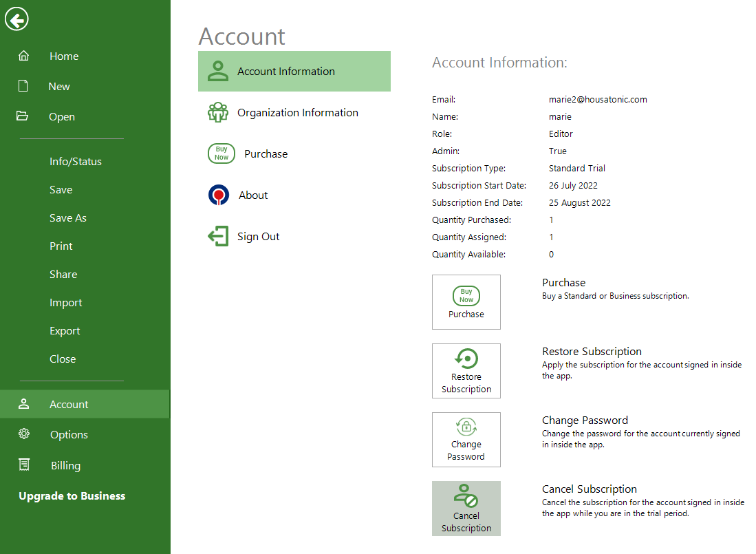The width and height of the screenshot is (756, 554).
Task: Switch to the Purchase tab
Action: [266, 153]
